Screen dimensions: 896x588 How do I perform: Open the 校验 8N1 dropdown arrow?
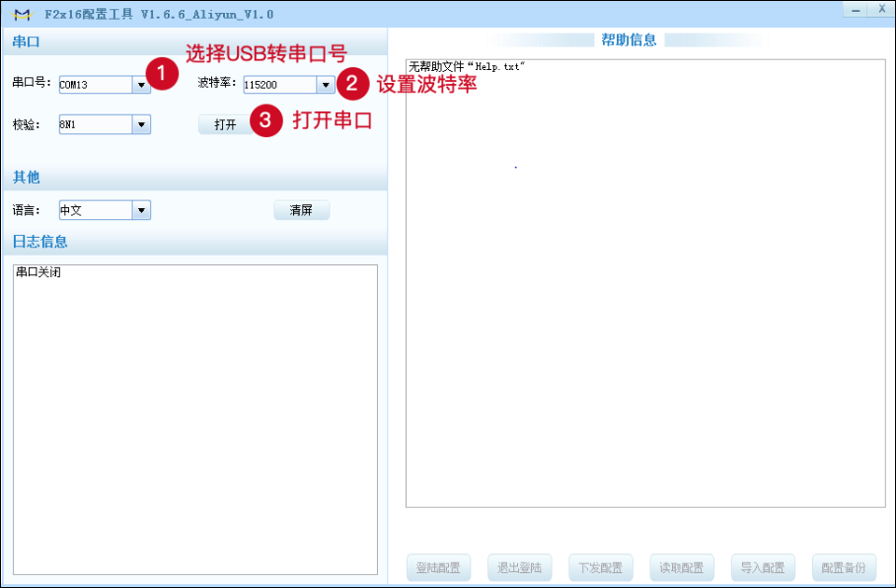(x=141, y=124)
